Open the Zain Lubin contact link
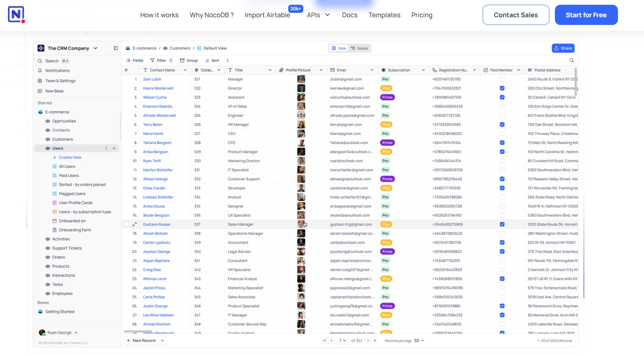The height and width of the screenshot is (355, 644). pos(152,79)
